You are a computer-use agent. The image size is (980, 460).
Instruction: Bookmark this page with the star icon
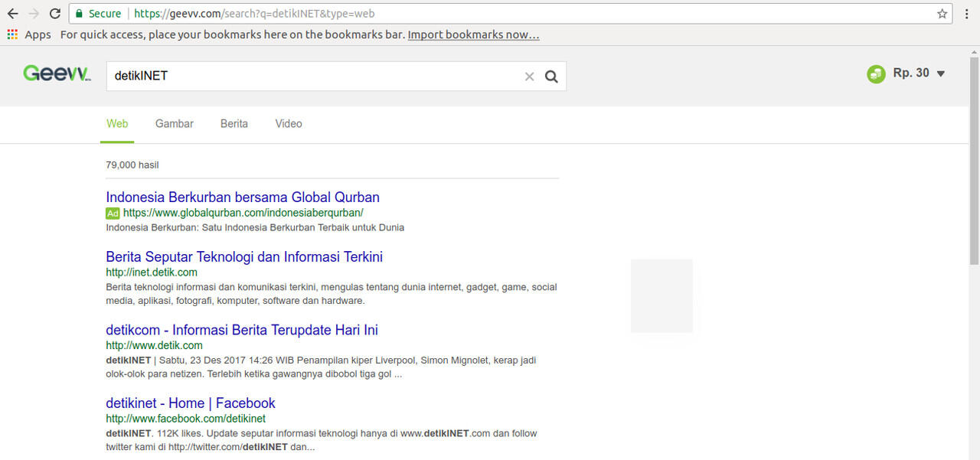pos(942,14)
